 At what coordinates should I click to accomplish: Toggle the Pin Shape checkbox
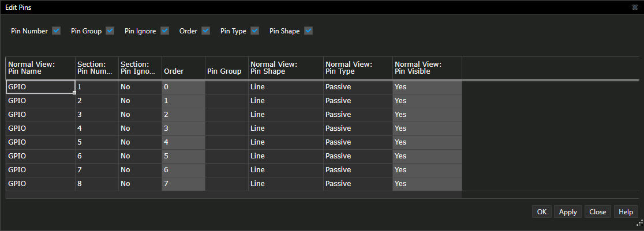pos(308,31)
